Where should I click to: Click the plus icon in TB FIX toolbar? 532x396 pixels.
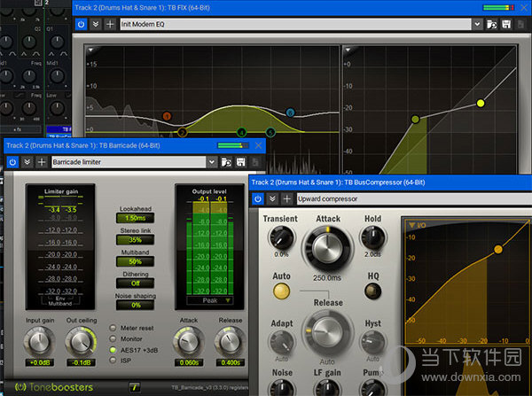coord(109,25)
